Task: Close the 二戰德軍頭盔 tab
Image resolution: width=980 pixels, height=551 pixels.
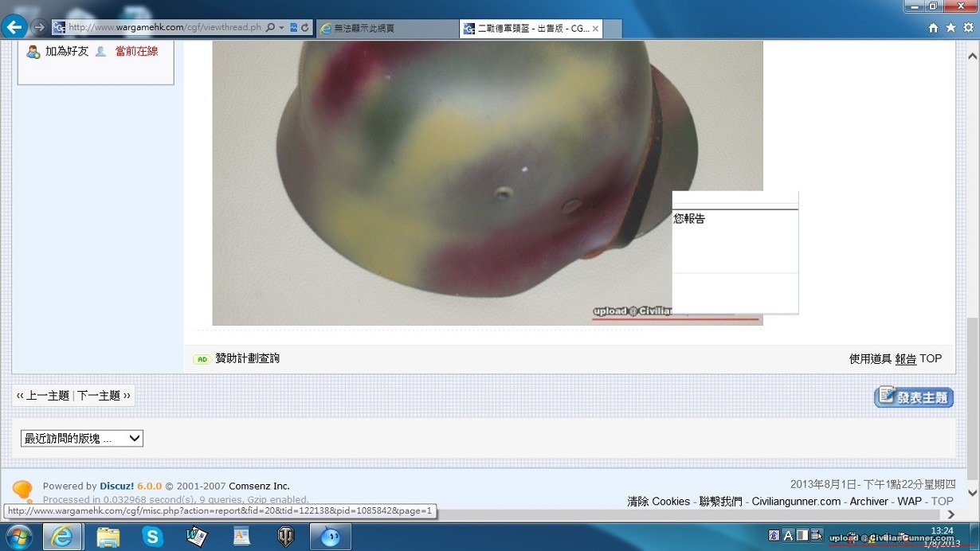Action: [x=594, y=29]
